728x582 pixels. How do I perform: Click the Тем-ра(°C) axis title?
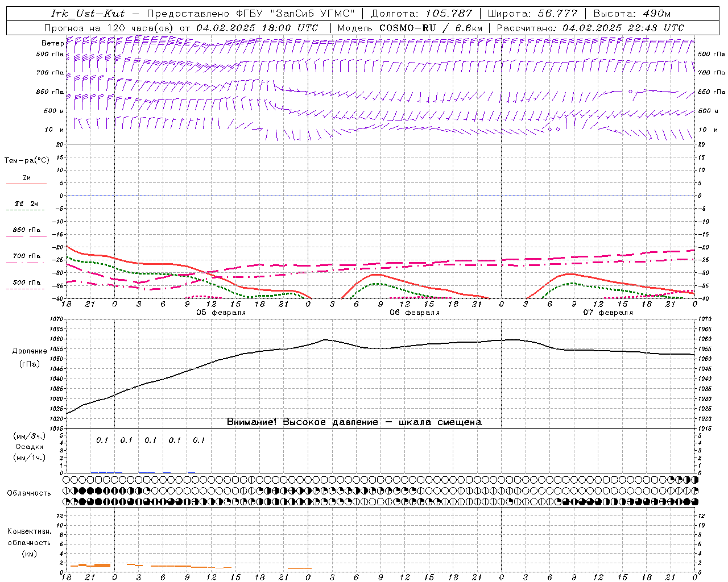[27, 161]
